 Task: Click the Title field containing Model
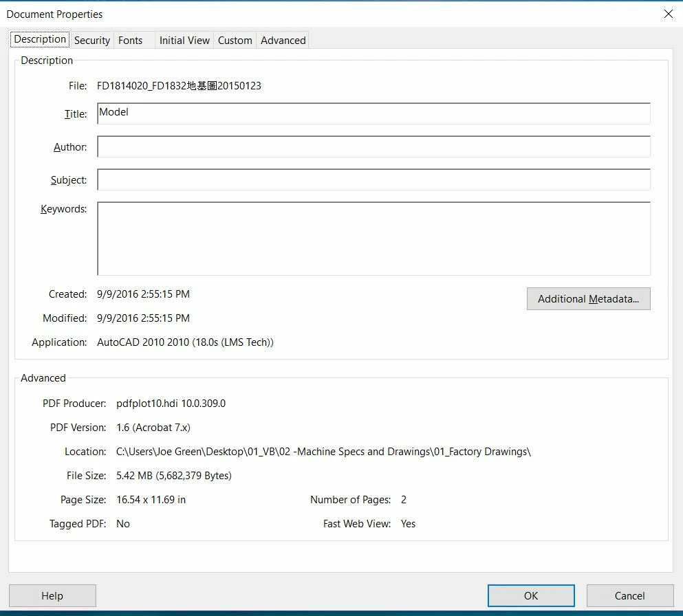click(373, 113)
